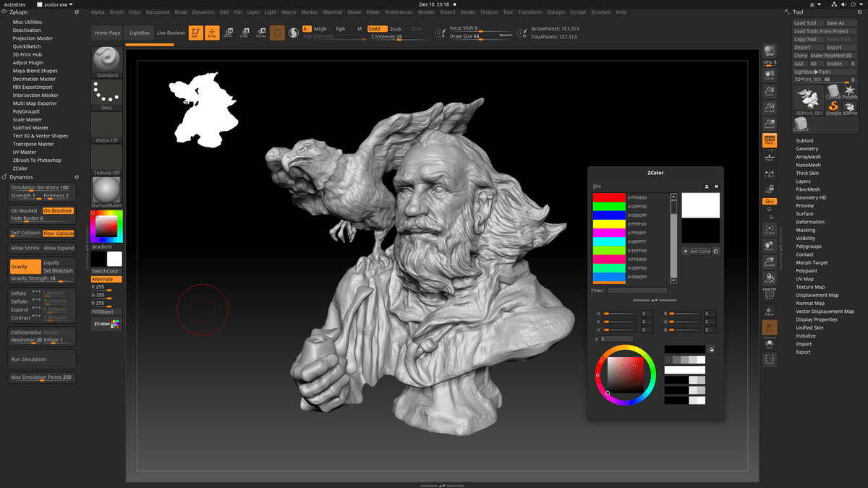Toggle Gravity in Dynamics panel
The width and height of the screenshot is (868, 488).
25,267
